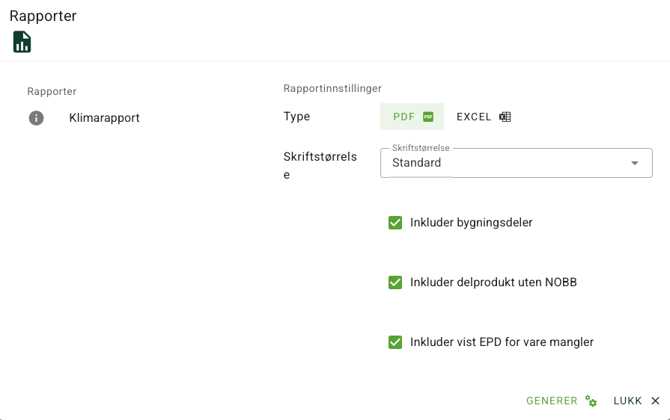
Task: Click the Rapportinnstillinger section heading
Action: [332, 89]
